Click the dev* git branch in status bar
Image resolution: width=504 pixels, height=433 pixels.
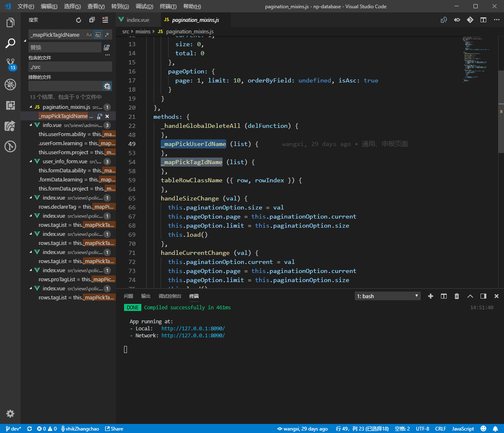14,429
